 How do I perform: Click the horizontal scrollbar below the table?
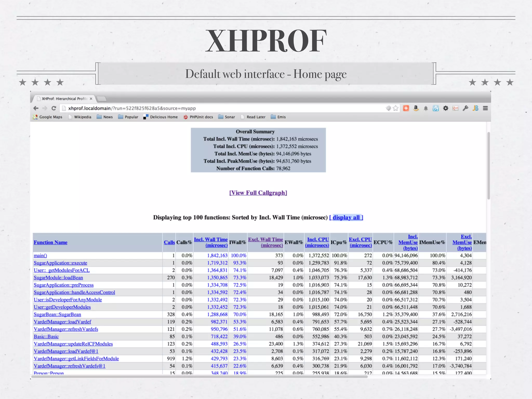pyautogui.click(x=199, y=376)
